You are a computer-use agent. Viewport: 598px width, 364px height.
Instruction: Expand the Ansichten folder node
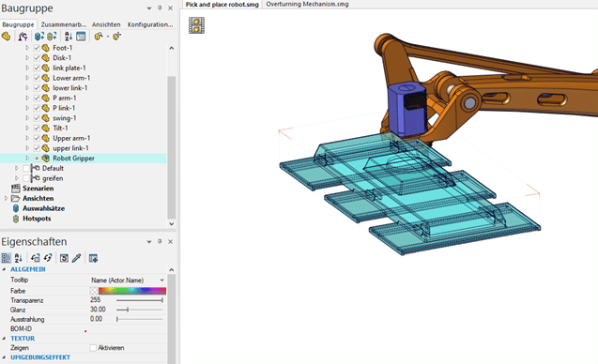pos(6,198)
